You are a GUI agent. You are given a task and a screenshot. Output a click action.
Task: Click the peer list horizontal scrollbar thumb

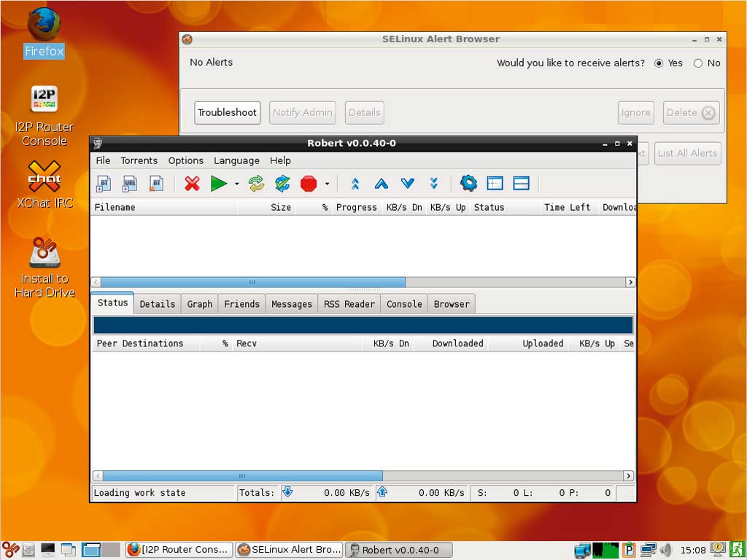pos(242,475)
